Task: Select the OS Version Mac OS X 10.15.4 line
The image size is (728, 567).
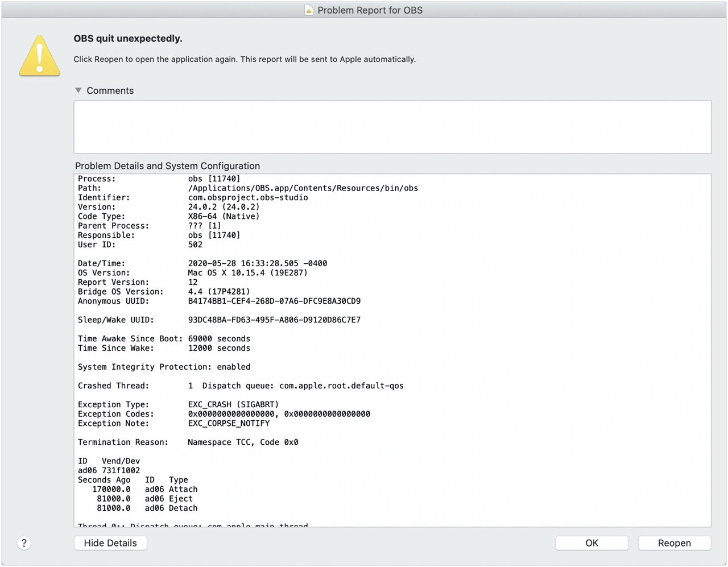Action: click(x=193, y=273)
